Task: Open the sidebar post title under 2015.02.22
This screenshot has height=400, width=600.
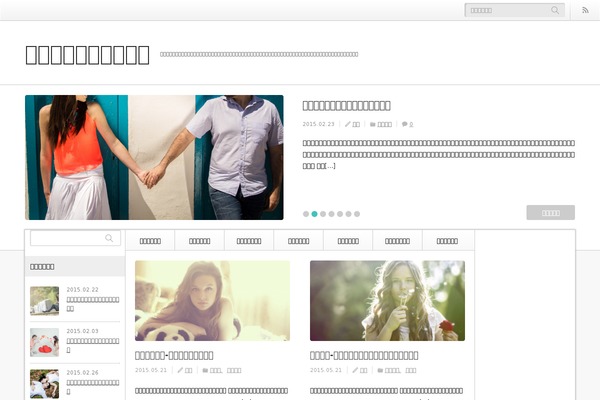Action: (93, 304)
